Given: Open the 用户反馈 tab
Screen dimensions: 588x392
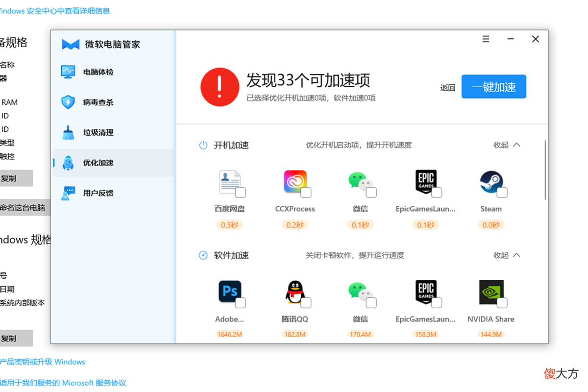Looking at the screenshot, I should (x=113, y=193).
